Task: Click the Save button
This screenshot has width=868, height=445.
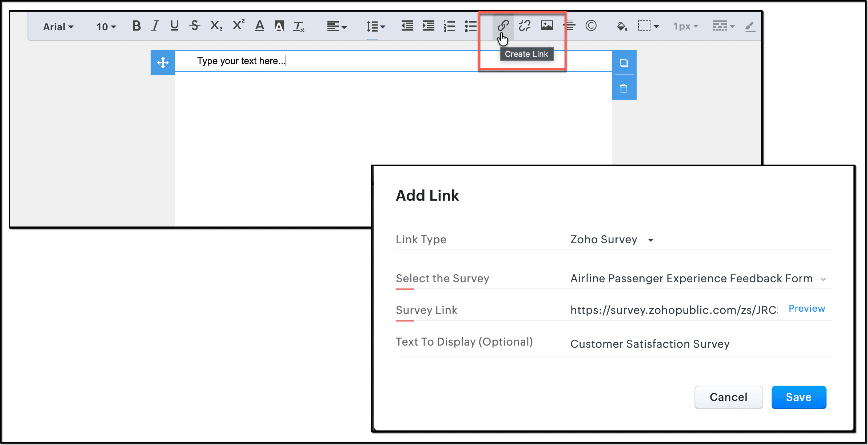Action: click(799, 397)
